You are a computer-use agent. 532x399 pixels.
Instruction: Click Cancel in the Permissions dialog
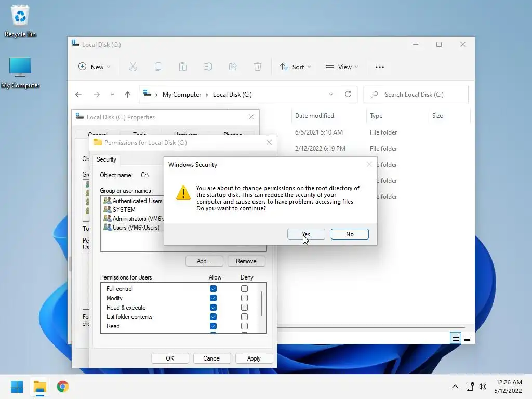pos(212,358)
